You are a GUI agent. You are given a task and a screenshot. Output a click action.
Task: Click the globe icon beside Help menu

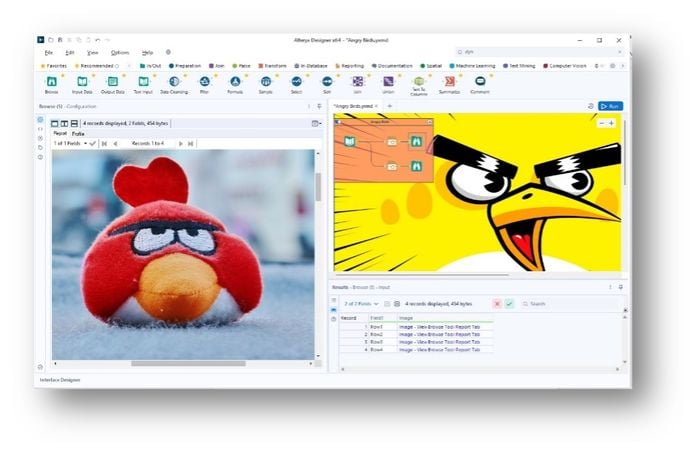168,52
